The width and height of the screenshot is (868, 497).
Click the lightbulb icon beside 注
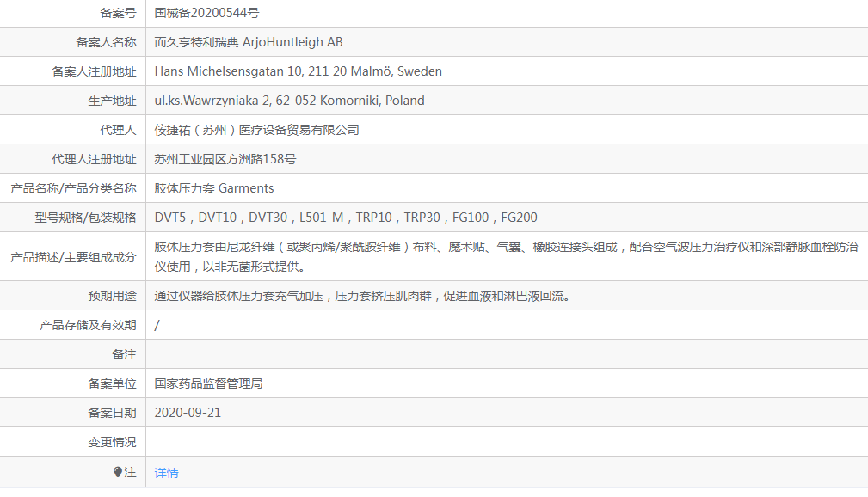click(x=117, y=472)
